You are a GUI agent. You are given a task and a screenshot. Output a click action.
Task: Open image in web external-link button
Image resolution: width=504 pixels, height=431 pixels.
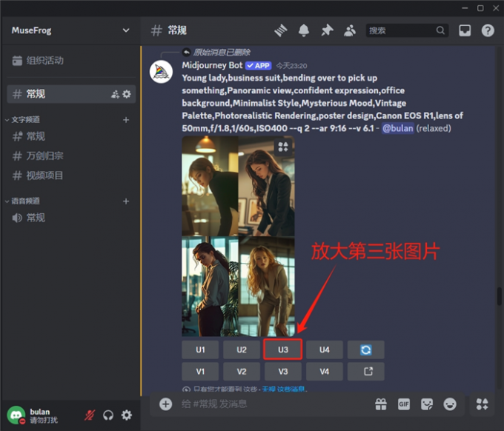366,372
